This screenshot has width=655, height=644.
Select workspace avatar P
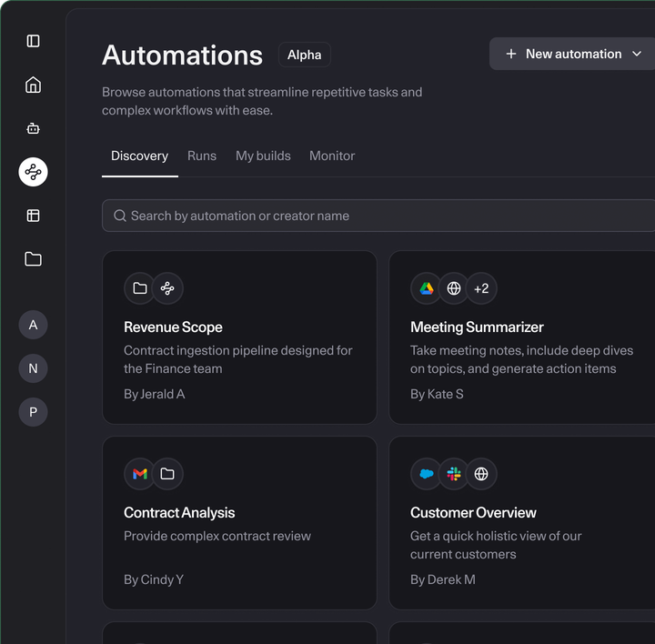click(x=34, y=412)
